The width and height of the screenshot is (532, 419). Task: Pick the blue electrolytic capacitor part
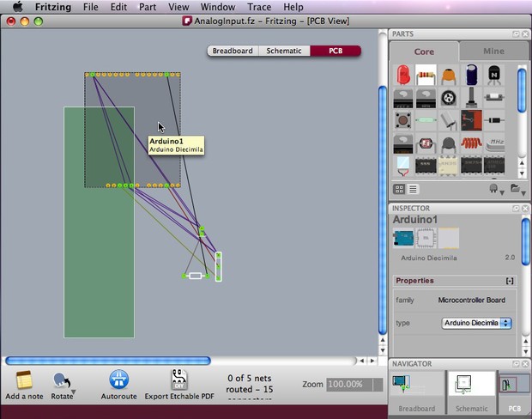point(471,75)
